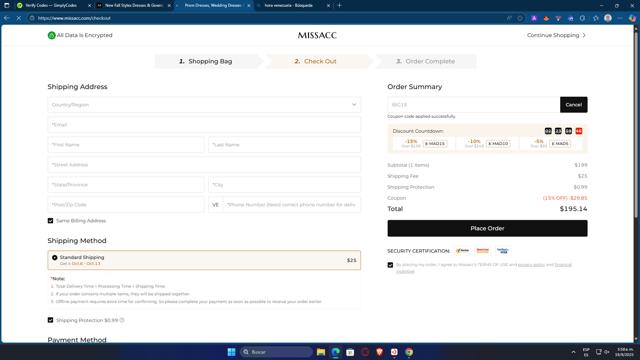The image size is (640, 360).
Task: Open the Windows Start menu
Action: 231,352
